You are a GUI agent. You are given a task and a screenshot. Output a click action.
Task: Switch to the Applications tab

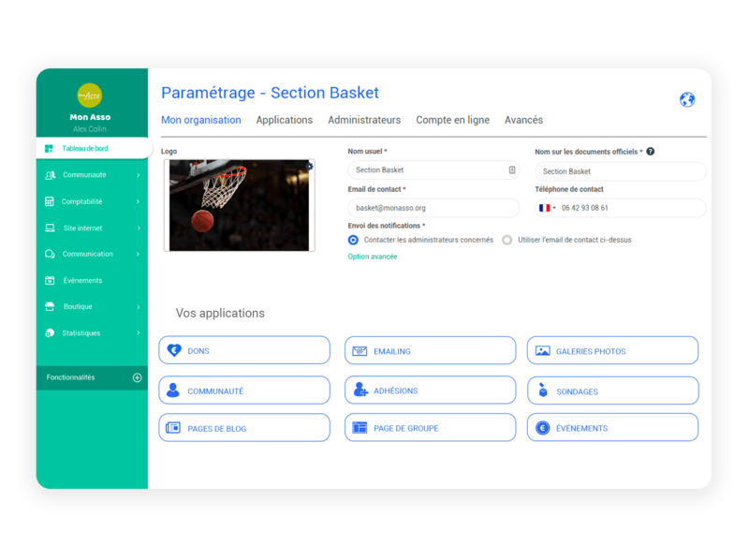tap(285, 120)
